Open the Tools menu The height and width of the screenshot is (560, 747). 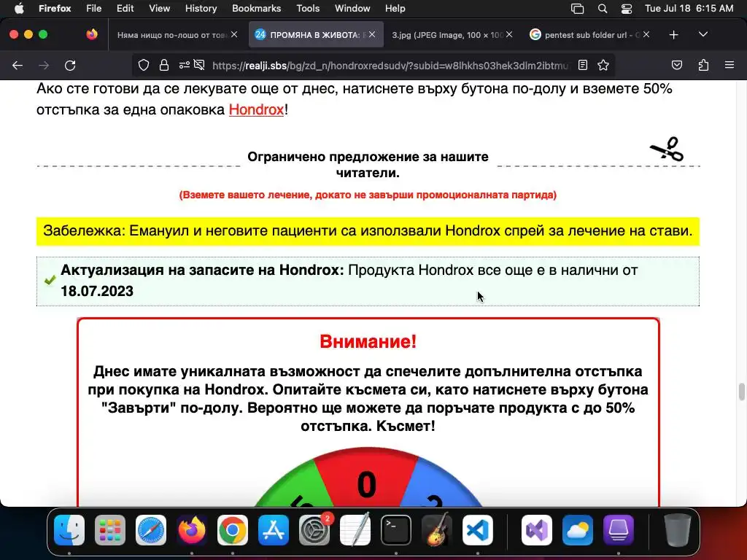pyautogui.click(x=308, y=9)
